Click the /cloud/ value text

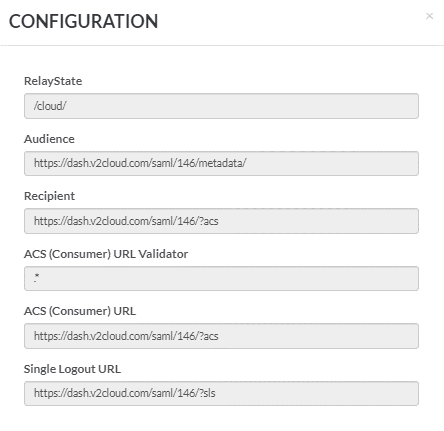tap(50, 106)
